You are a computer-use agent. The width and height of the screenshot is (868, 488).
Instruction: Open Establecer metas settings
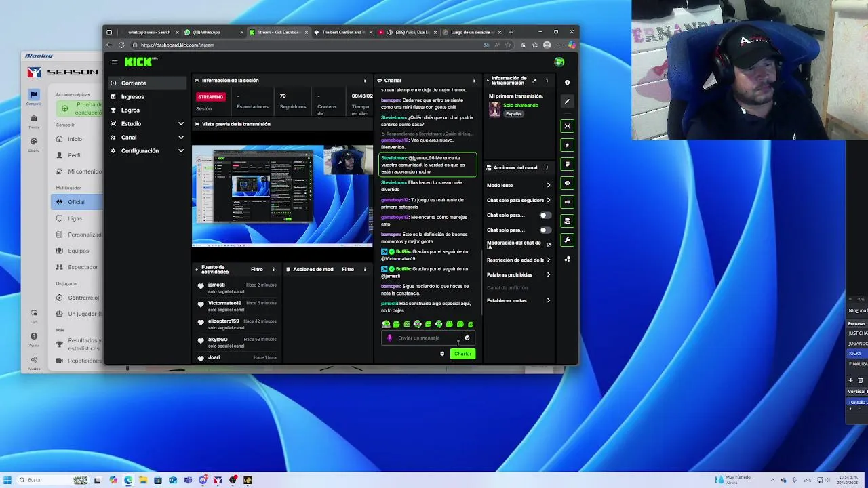519,301
